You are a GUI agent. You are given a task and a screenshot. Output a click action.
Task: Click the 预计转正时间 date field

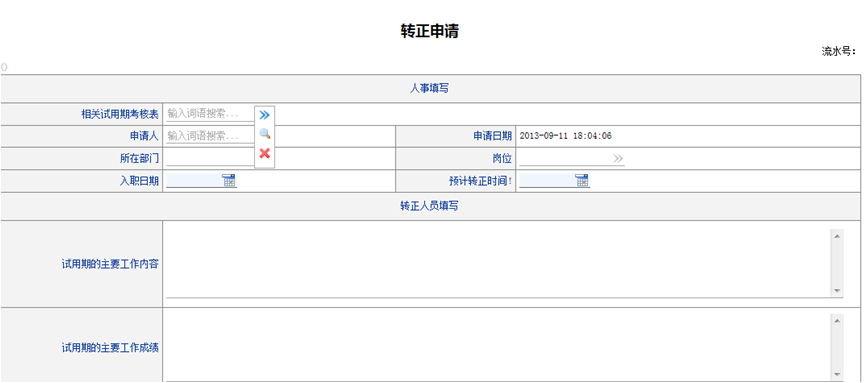[547, 181]
